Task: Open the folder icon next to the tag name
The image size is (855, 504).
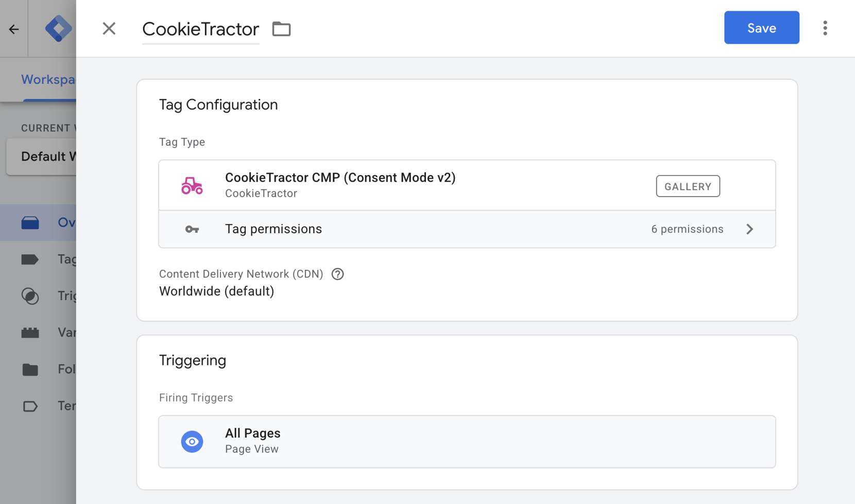Action: click(x=281, y=29)
